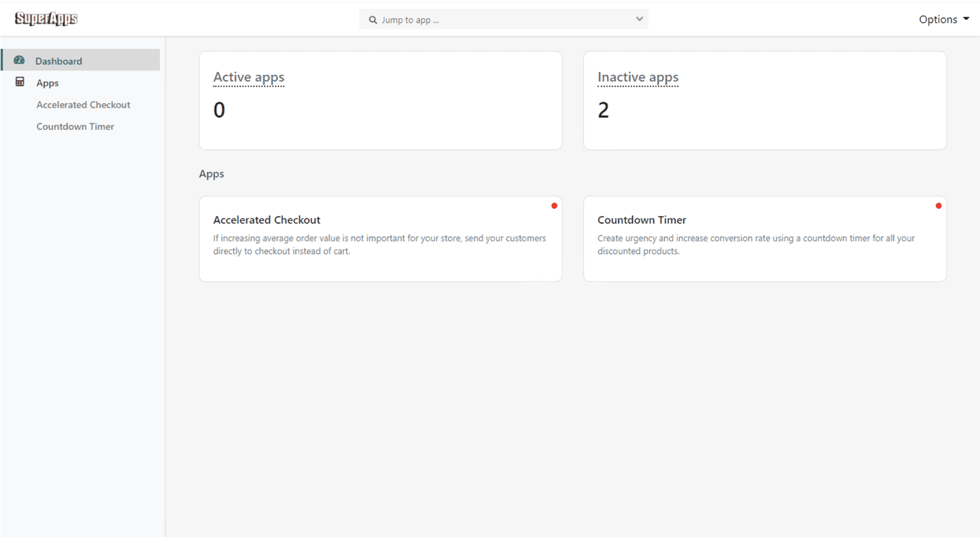Select the Dashboard entry in the sidebar
This screenshot has height=551, width=980.
coord(59,61)
